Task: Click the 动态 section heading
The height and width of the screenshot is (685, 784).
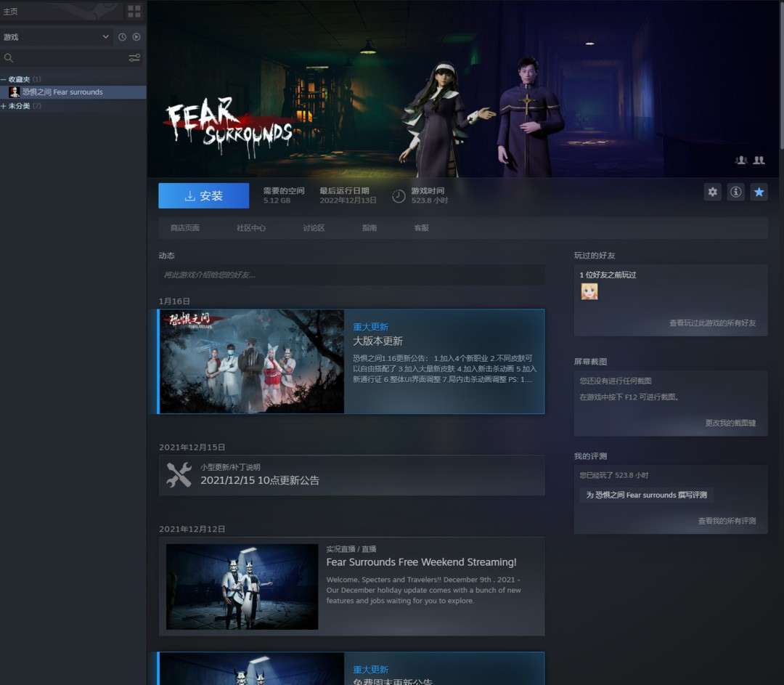Action: tap(166, 255)
